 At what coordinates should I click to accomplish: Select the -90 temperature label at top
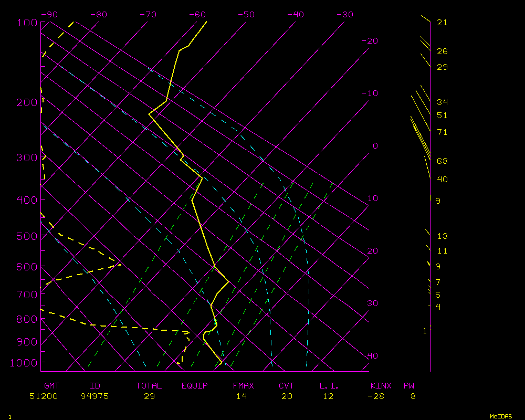pos(49,15)
